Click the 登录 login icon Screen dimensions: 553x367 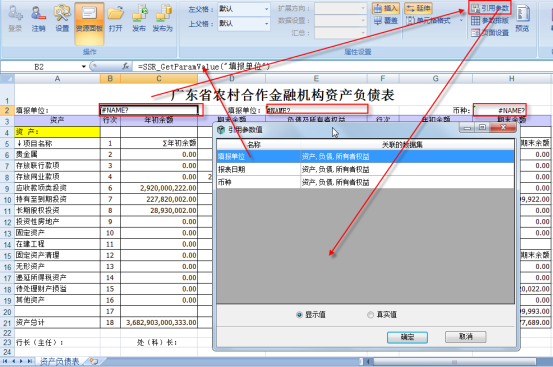(15, 18)
